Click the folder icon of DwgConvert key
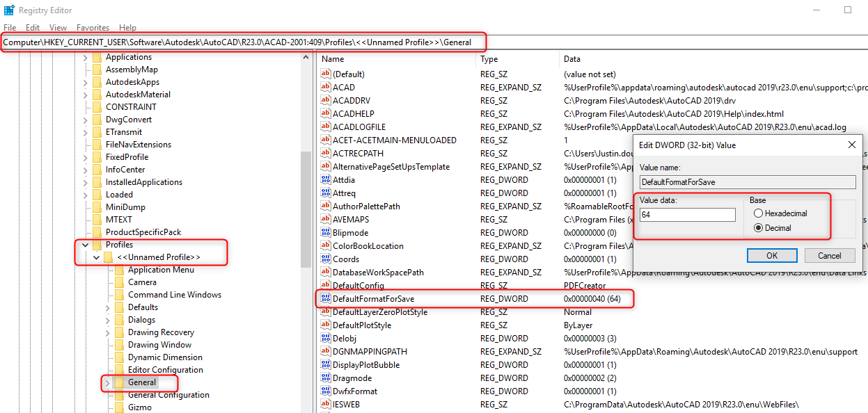Screen dimensions: 868x413 click(x=97, y=120)
